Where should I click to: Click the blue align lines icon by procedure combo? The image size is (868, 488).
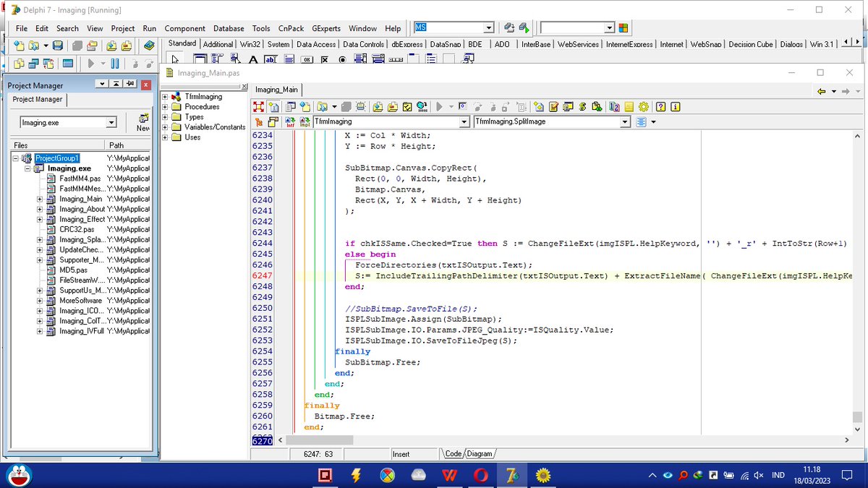tap(640, 122)
